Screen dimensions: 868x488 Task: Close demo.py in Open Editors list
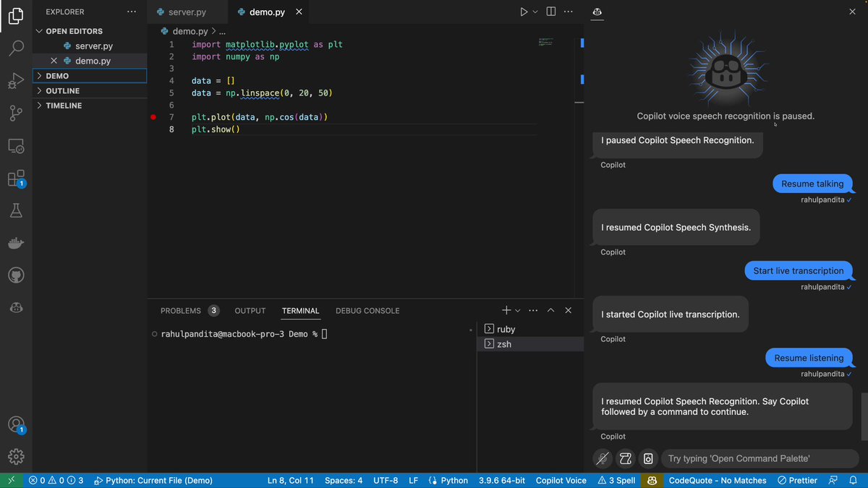click(x=54, y=61)
